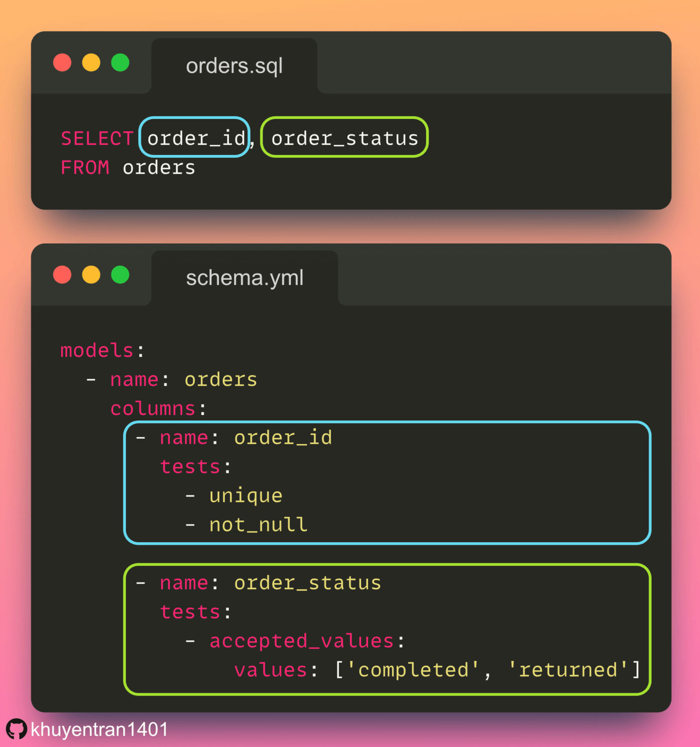Switch to the schema.yml tab
This screenshot has height=747, width=700.
pyautogui.click(x=244, y=278)
